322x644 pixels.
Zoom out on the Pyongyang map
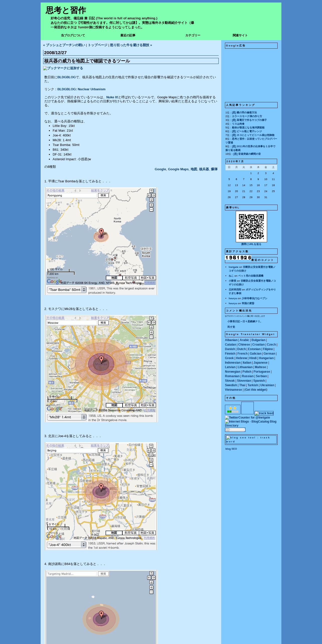[x=151, y=210]
